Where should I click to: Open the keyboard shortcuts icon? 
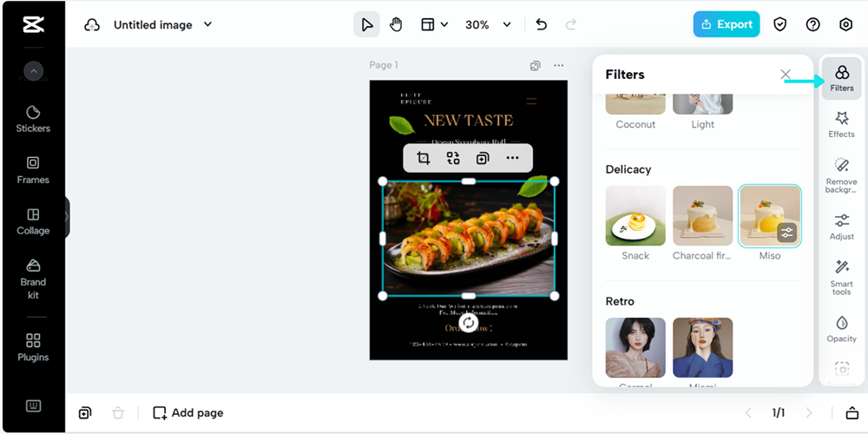coord(33,405)
